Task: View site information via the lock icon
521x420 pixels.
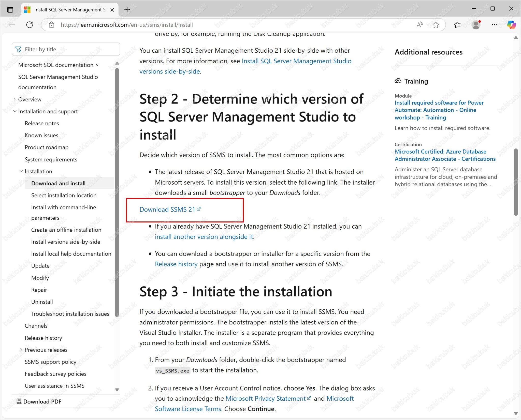Action: click(51, 25)
